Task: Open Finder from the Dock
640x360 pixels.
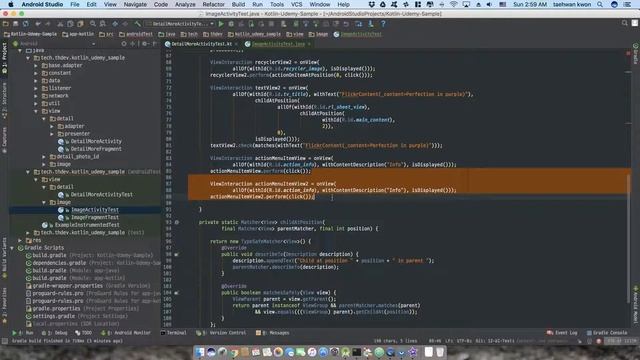Action: tap(200, 352)
